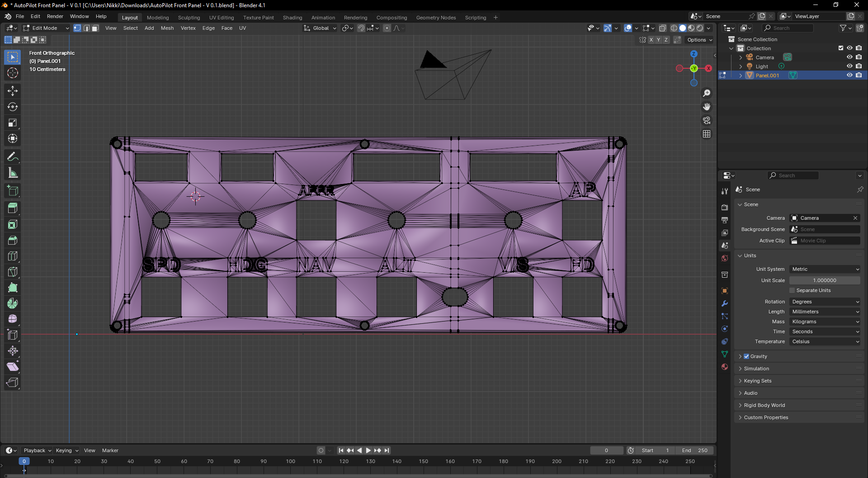
Task: Select the Edge Slide tool
Action: point(13,335)
